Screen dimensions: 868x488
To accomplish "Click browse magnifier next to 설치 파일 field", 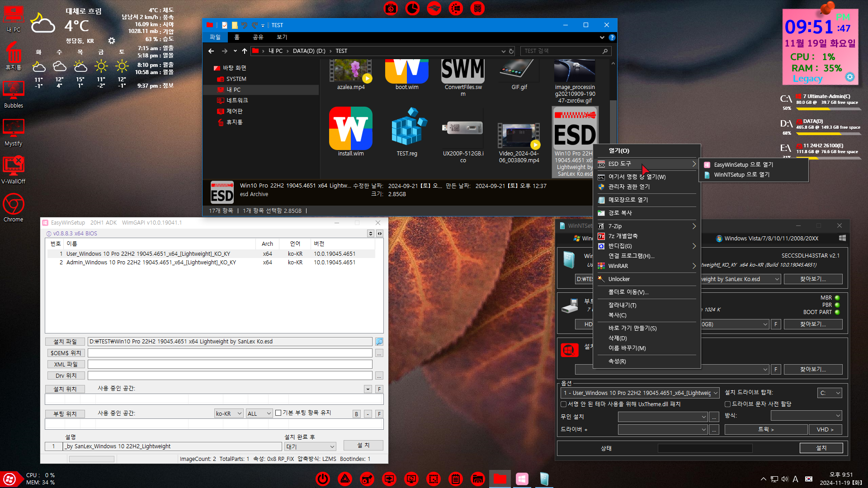I will coord(379,342).
